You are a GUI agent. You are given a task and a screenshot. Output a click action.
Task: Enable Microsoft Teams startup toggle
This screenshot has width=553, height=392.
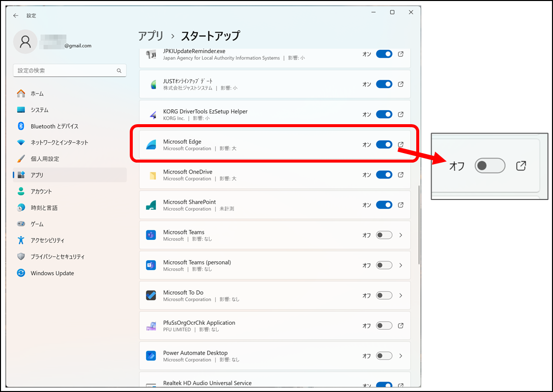click(384, 235)
